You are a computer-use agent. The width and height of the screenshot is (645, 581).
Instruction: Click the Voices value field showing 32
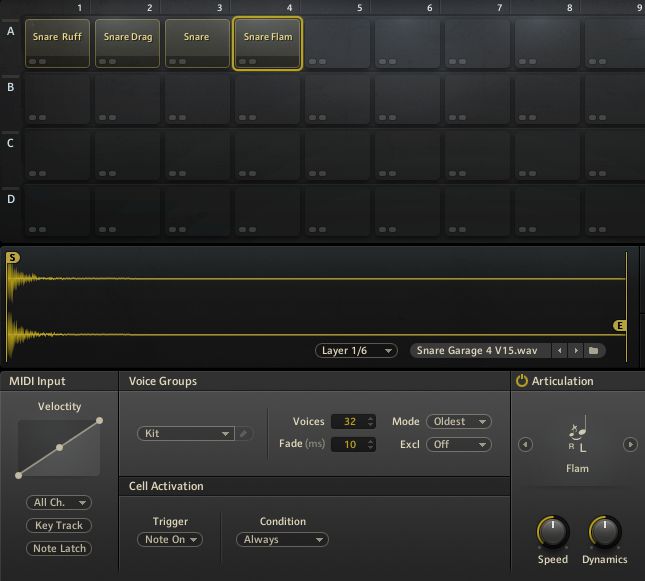click(349, 421)
